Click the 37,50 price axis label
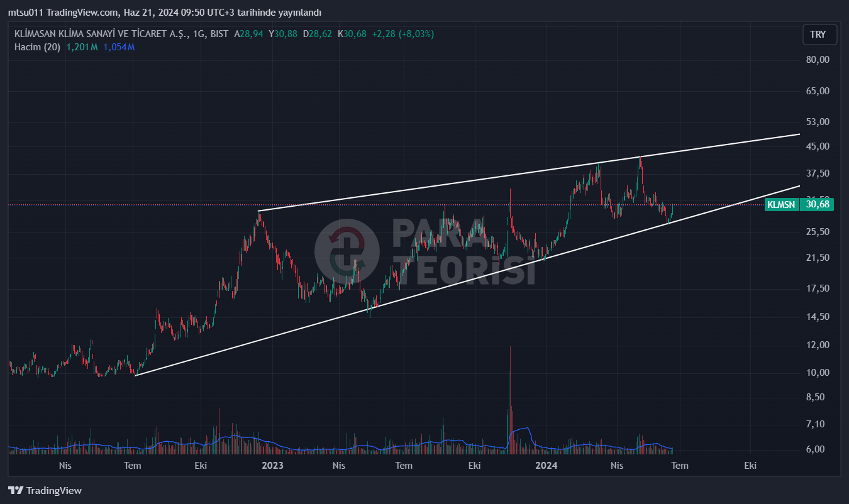Image resolution: width=849 pixels, height=504 pixels. pyautogui.click(x=818, y=173)
